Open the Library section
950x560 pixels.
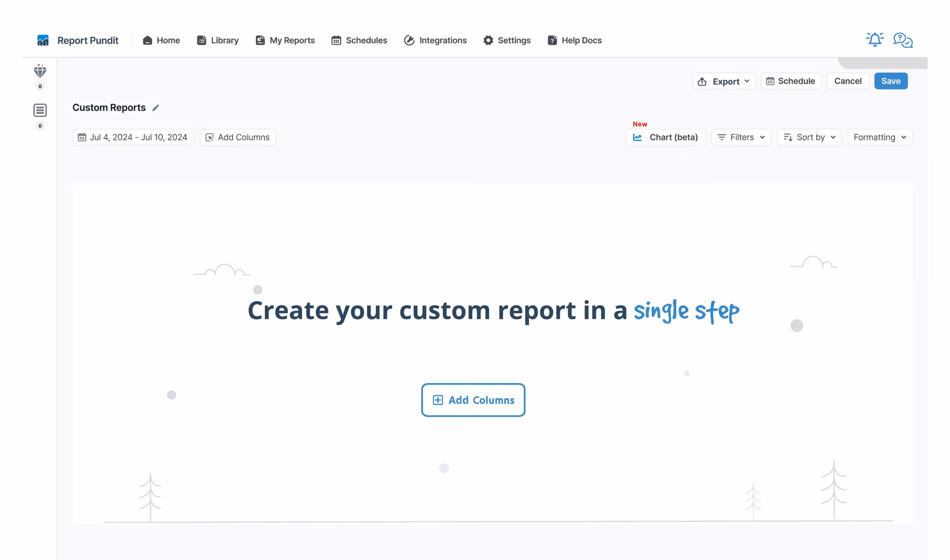pos(217,40)
